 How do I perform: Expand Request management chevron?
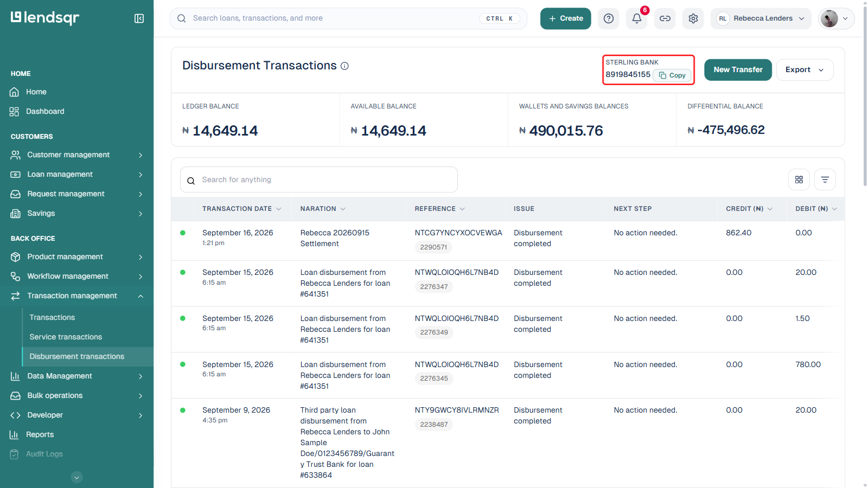pyautogui.click(x=141, y=194)
